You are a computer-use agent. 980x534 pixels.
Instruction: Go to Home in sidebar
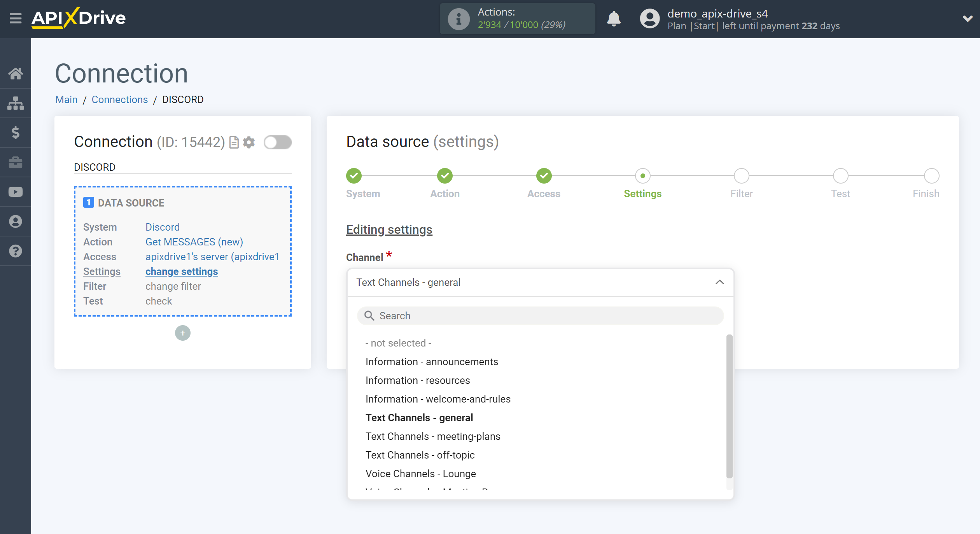[16, 74]
